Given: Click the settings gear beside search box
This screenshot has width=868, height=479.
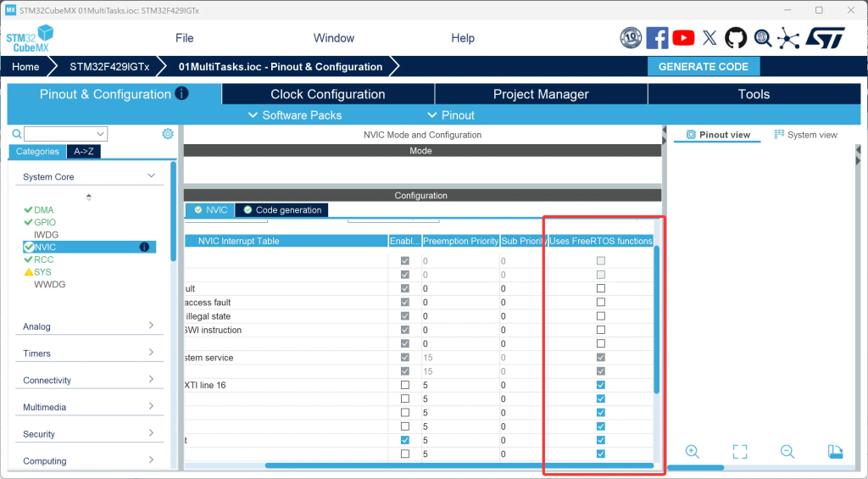Looking at the screenshot, I should [x=168, y=134].
